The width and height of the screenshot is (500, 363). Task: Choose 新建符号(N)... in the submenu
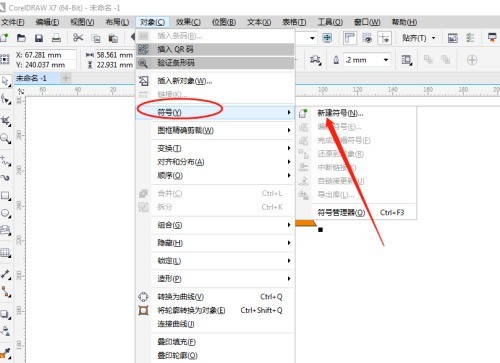(x=357, y=113)
